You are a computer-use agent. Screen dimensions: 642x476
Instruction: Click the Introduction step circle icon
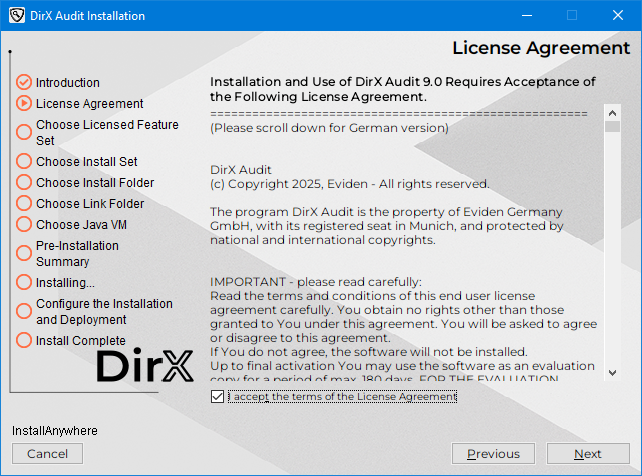(x=24, y=82)
